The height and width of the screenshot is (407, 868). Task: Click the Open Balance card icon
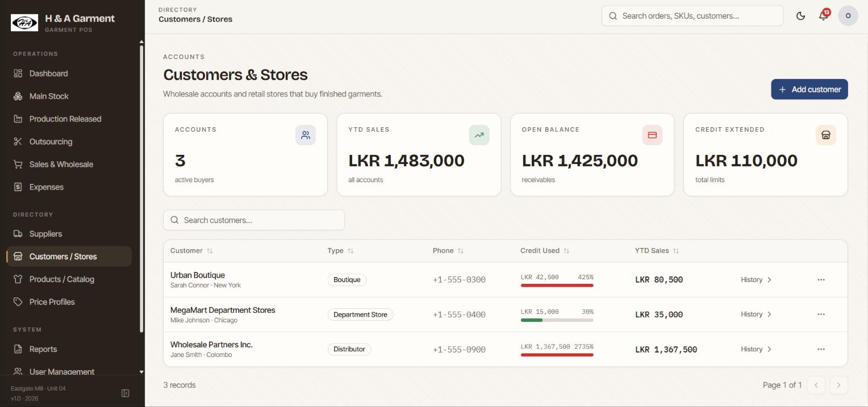652,135
